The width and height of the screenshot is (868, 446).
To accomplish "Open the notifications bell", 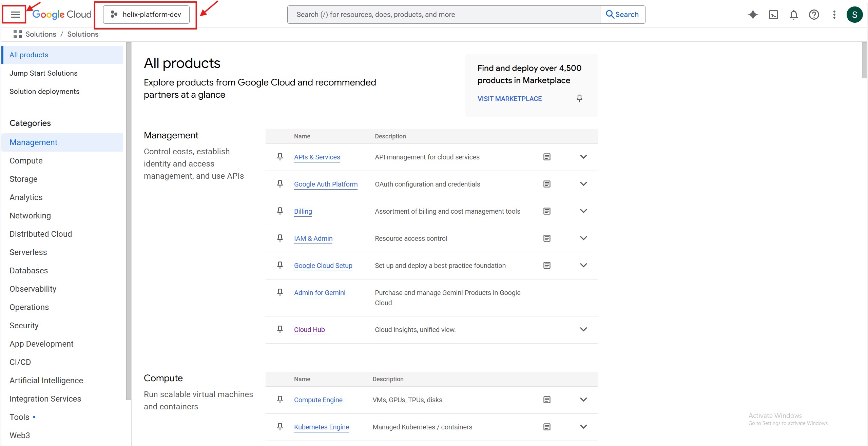I will pyautogui.click(x=793, y=15).
